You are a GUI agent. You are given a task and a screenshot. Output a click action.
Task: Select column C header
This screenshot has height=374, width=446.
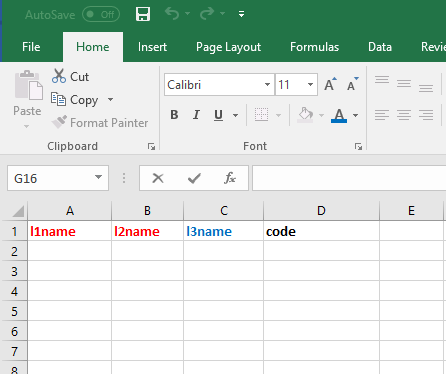coord(224,211)
